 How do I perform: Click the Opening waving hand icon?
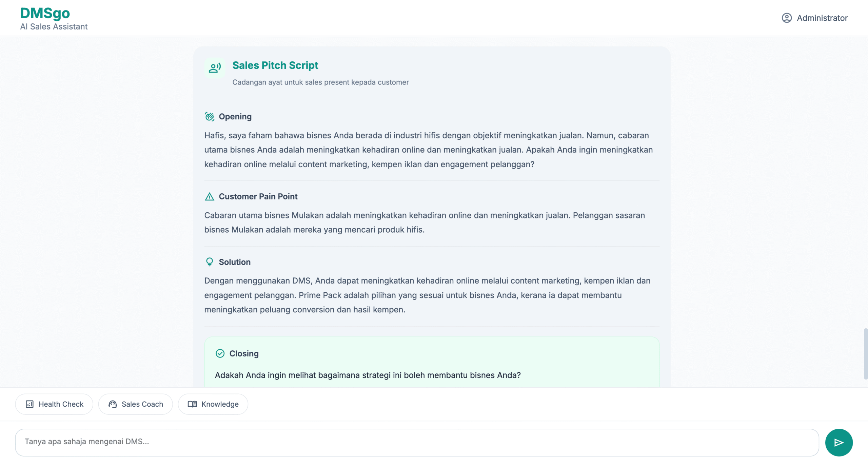coord(210,116)
